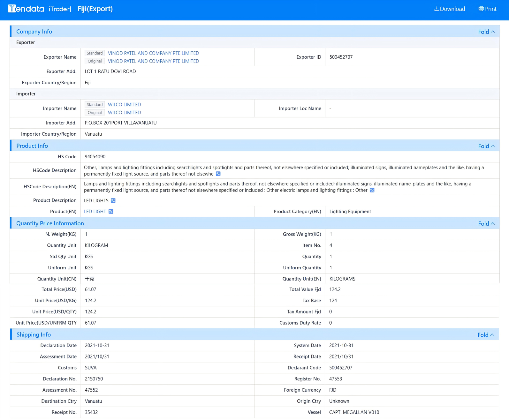Click the Tendata logo

[26, 9]
